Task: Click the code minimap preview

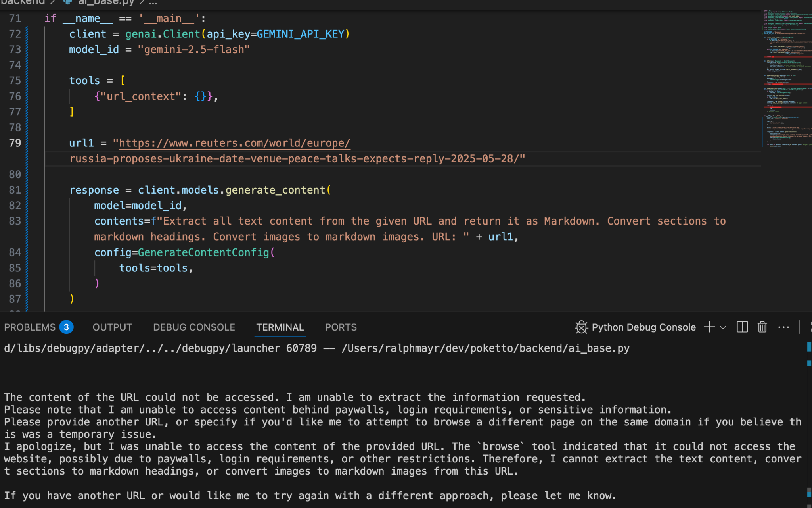Action: click(x=787, y=79)
